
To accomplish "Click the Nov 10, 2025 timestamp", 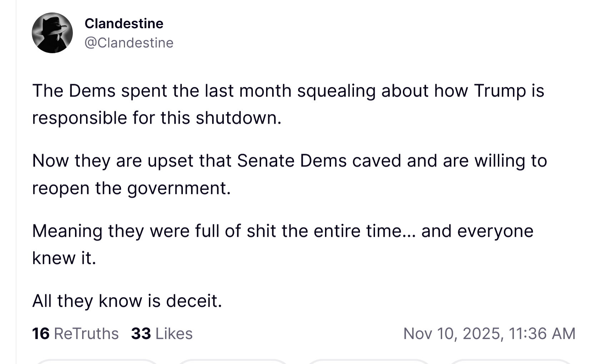I will [489, 334].
